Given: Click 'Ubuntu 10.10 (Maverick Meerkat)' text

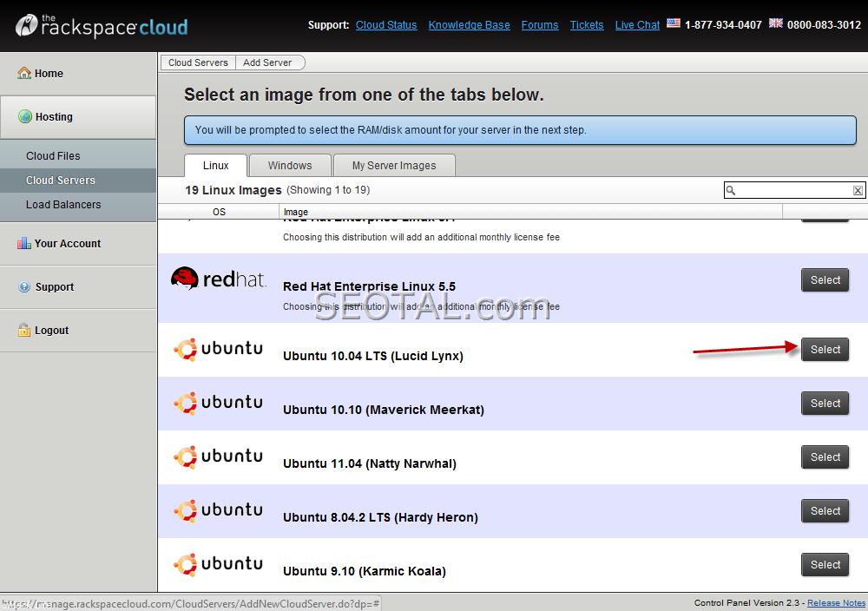Looking at the screenshot, I should tap(384, 410).
